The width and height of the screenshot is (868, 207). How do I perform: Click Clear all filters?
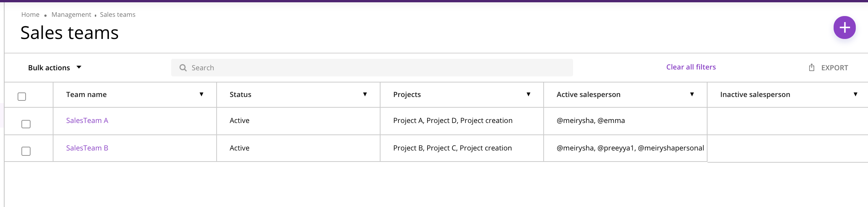point(691,67)
